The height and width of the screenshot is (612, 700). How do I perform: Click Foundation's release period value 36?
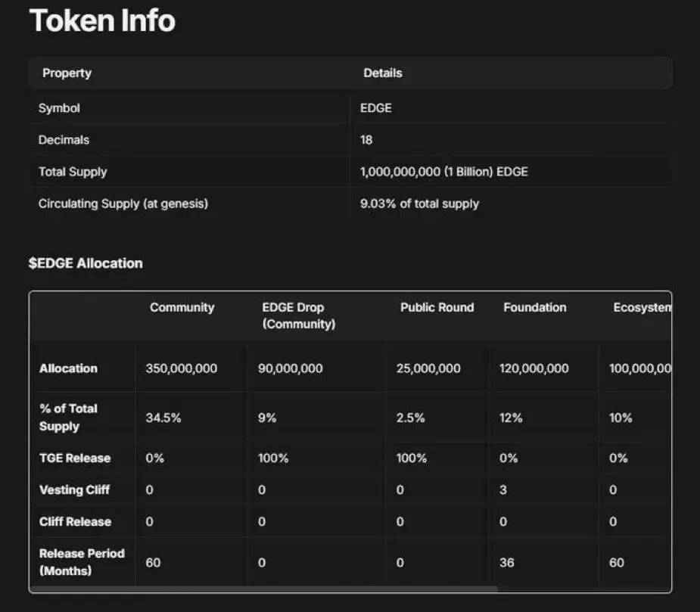click(507, 563)
